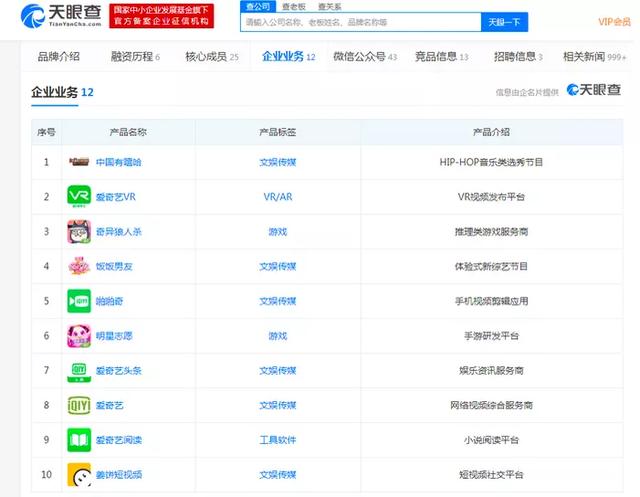Switch to the 融资历程 tab
640x497 pixels.
coord(135,57)
